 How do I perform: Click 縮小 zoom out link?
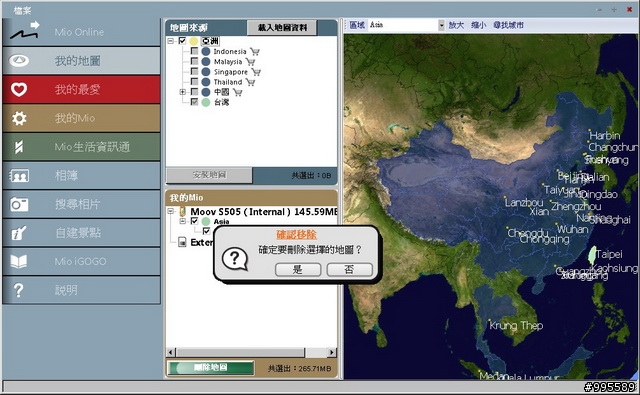(478, 25)
